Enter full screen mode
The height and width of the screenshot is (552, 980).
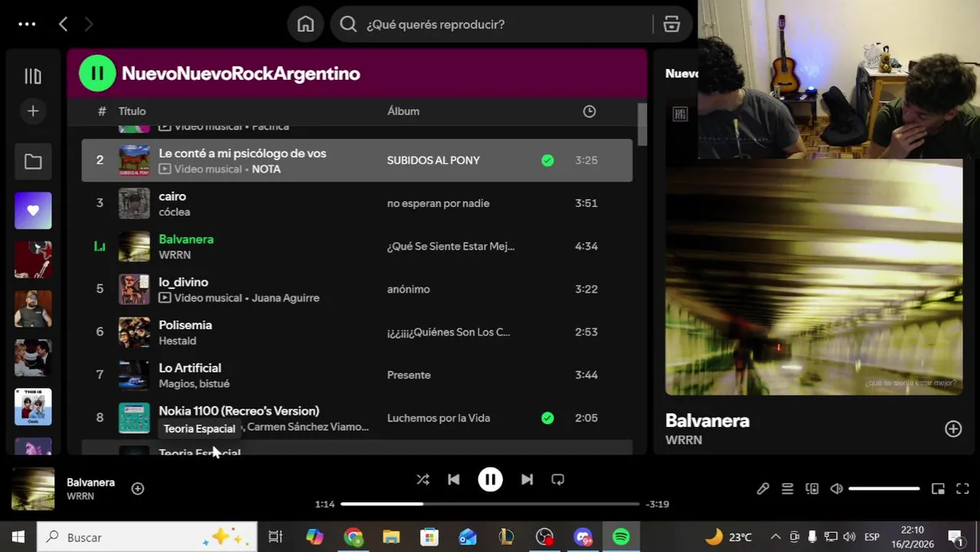[x=962, y=489]
